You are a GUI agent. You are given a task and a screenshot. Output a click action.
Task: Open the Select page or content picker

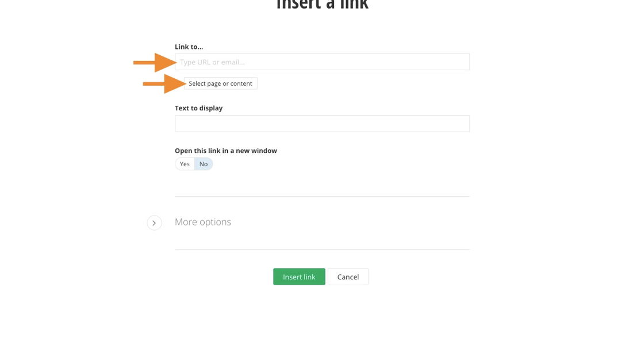[220, 83]
